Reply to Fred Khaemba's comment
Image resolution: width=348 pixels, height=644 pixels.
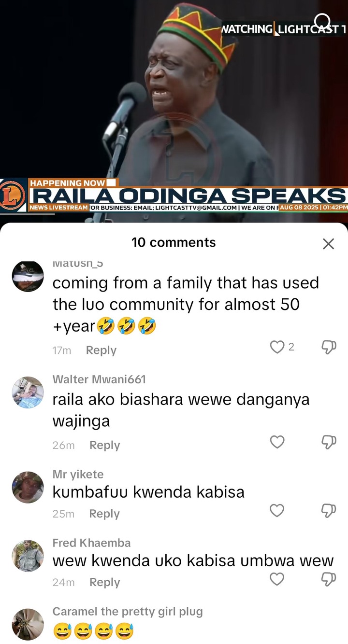(104, 582)
